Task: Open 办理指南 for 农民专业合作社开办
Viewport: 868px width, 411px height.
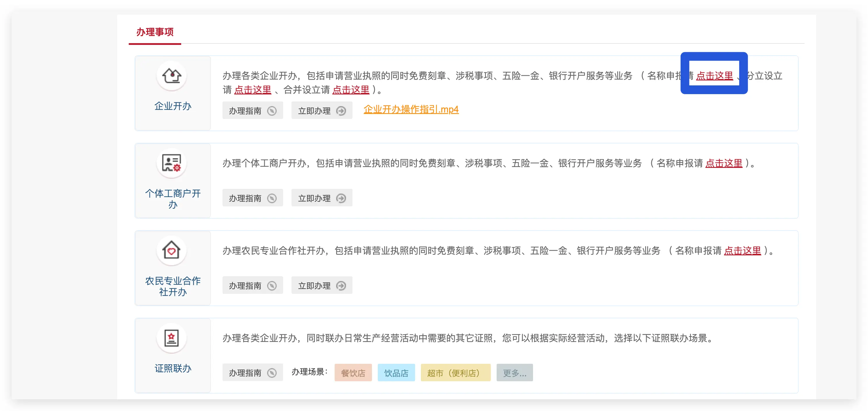Action: (x=253, y=285)
